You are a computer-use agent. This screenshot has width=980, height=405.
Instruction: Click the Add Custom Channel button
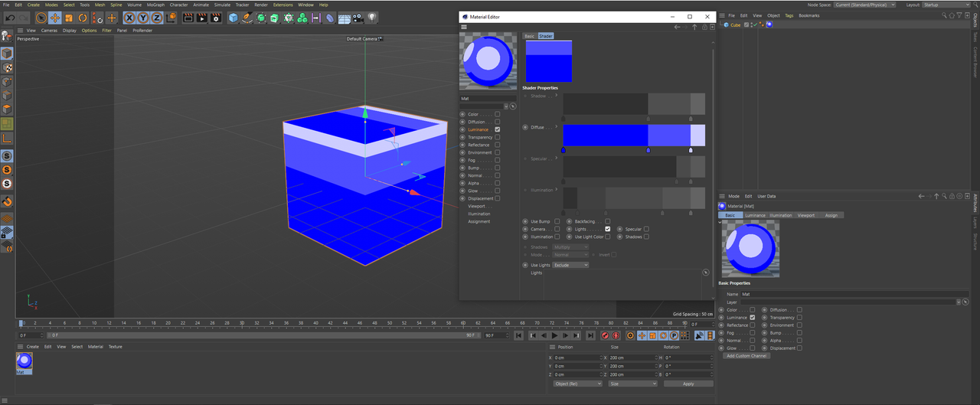point(746,356)
